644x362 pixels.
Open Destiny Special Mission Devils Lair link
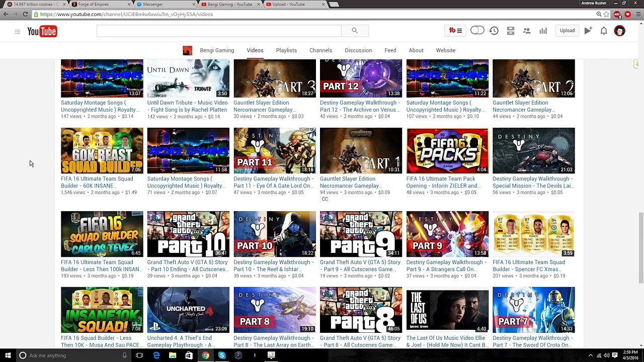[x=533, y=182]
